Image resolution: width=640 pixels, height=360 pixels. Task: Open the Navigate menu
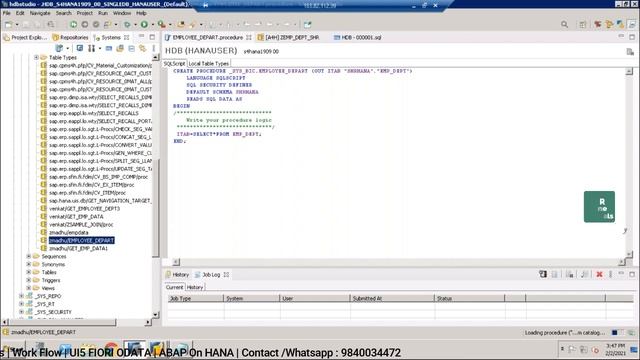(x=40, y=13)
